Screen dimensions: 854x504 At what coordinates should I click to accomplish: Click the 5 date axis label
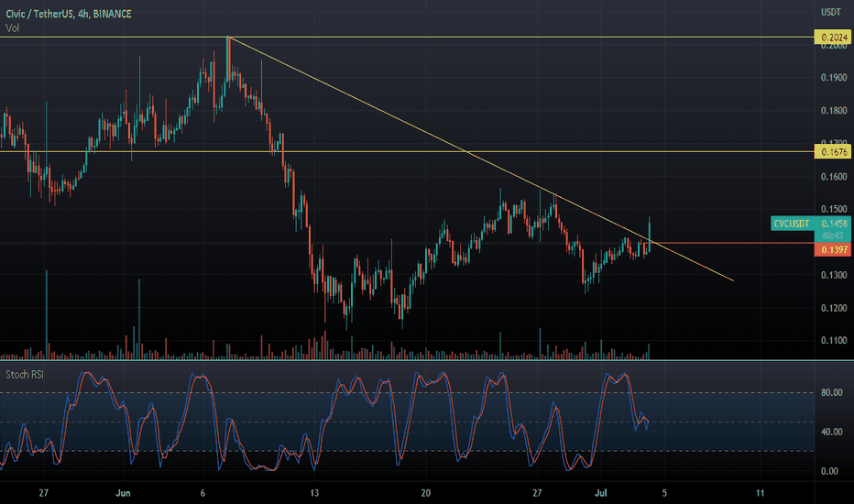tap(664, 493)
